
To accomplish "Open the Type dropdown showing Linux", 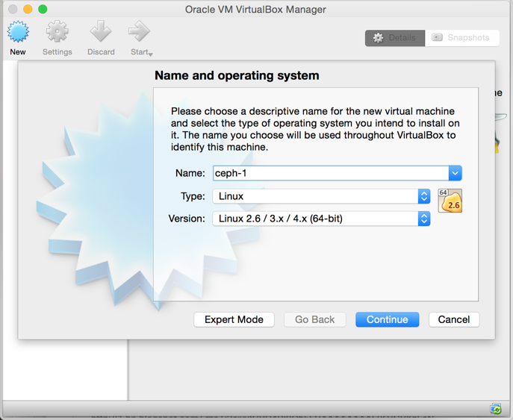I will (321, 196).
